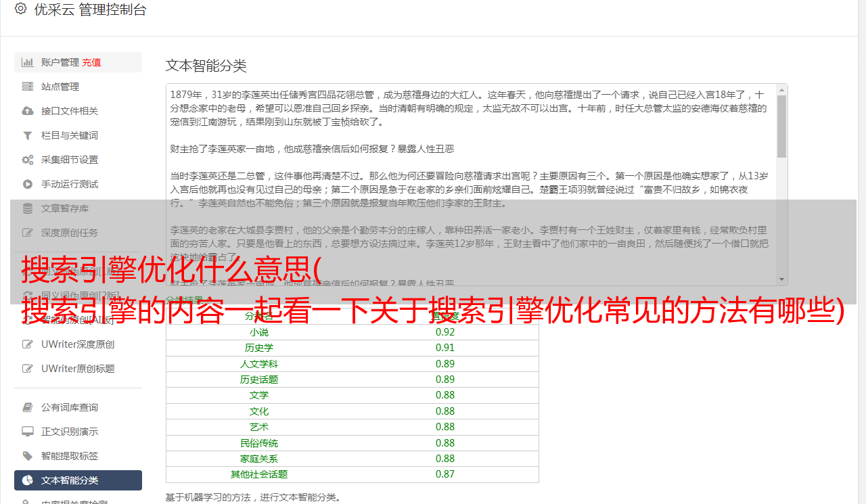Viewport: 866px width, 504px height.
Task: Select the 艺术 category cell
Action: click(x=259, y=427)
